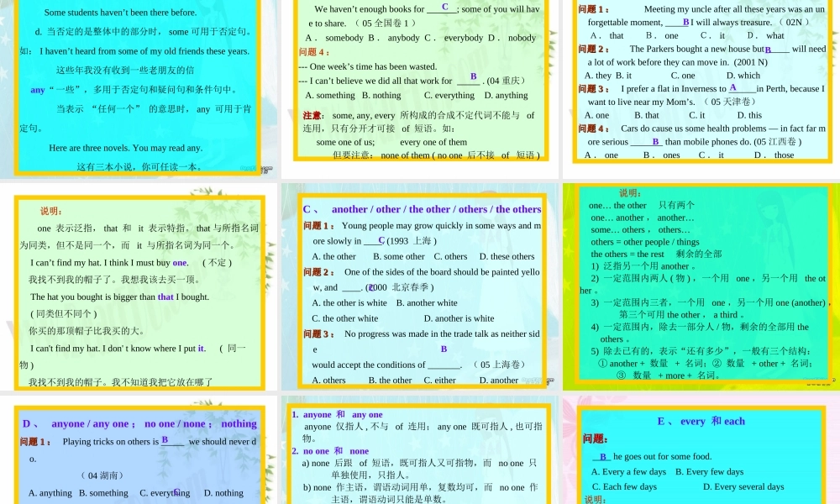Select the option 'D. another is white'
This screenshot has width=840, height=504.
[459, 318]
